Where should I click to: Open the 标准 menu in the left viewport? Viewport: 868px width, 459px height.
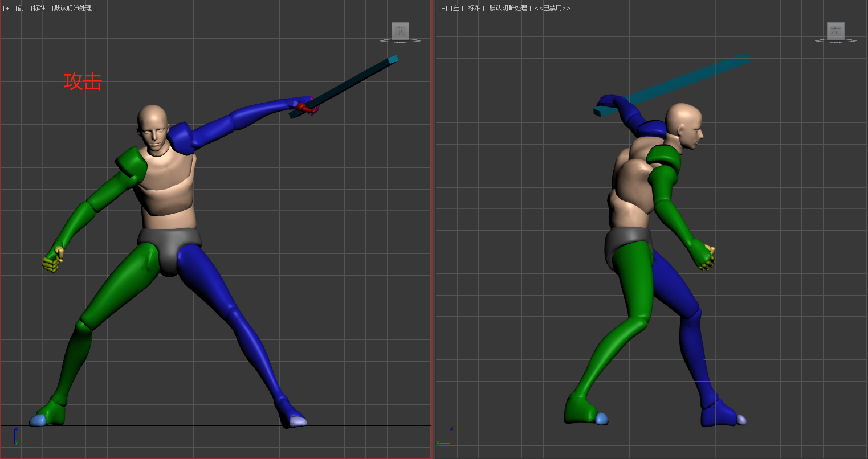tap(474, 8)
